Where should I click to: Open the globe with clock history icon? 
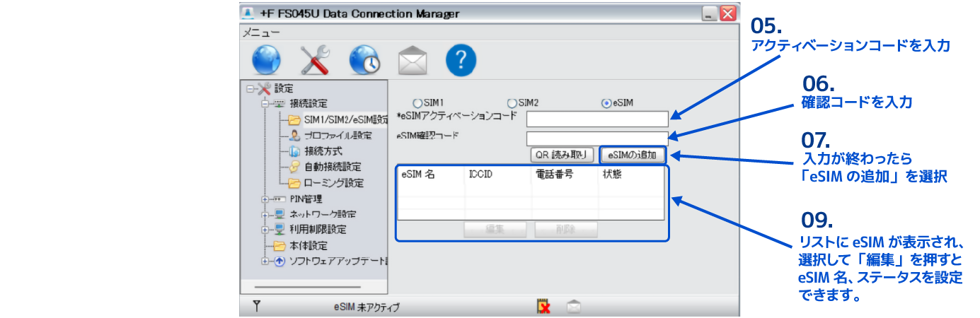[364, 61]
